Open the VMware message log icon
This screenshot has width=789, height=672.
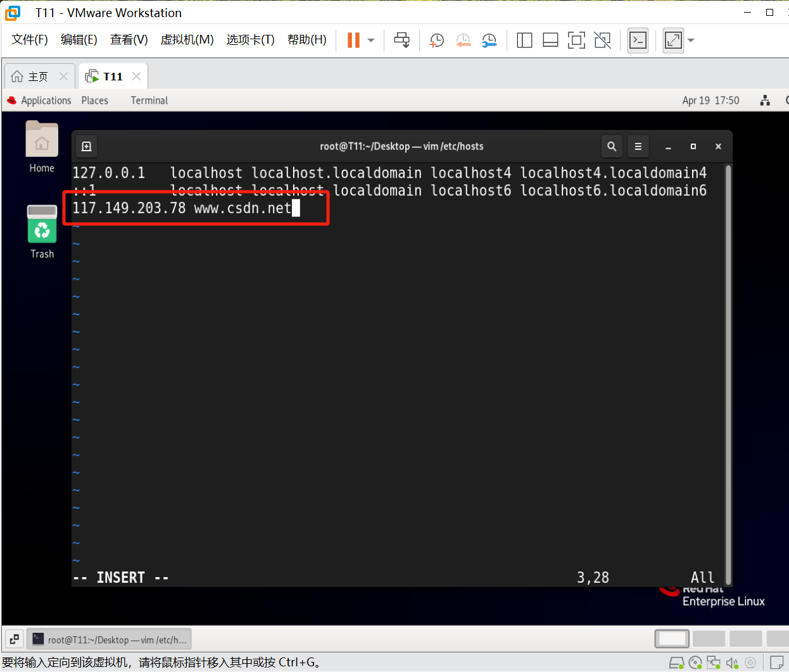[x=777, y=663]
